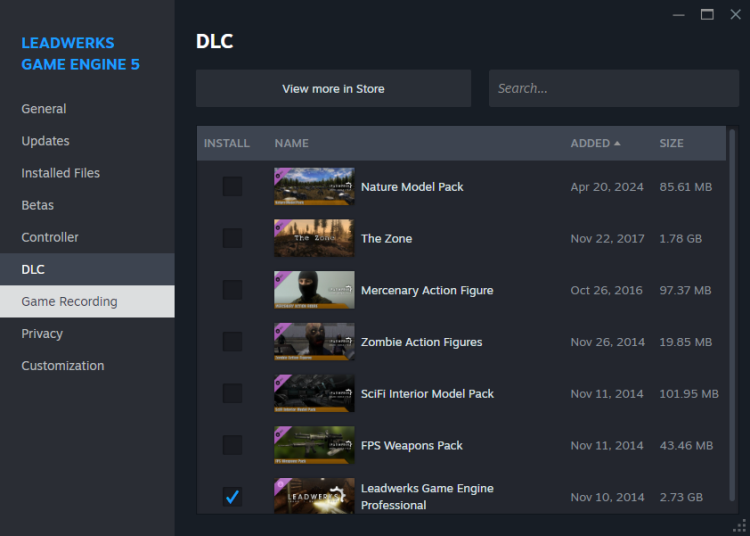Sort DLC list by Added date arrow
This screenshot has width=750, height=536.
point(617,144)
